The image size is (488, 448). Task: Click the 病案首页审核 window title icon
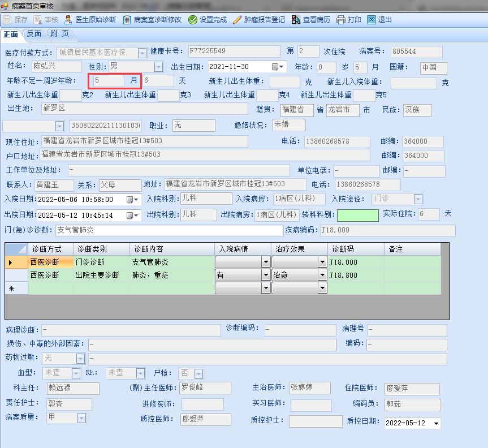pos(5,6)
